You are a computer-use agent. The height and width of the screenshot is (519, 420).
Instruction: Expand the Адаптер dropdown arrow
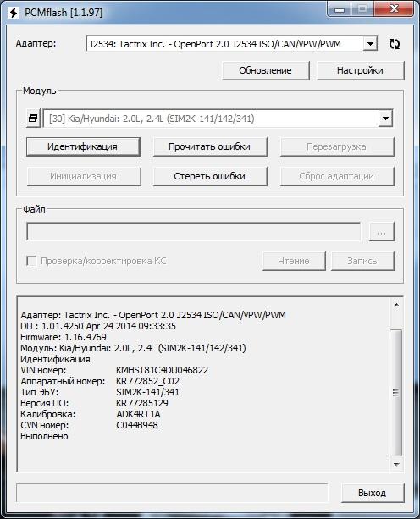(370, 44)
